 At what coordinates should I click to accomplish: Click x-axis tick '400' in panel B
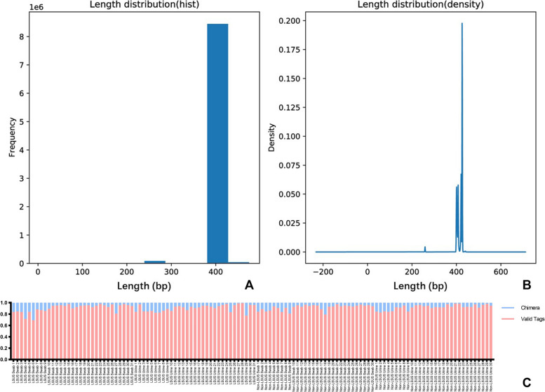(457, 272)
